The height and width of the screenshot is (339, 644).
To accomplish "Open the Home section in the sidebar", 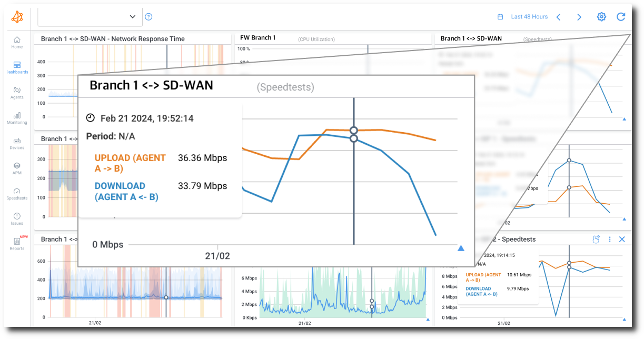I will pyautogui.click(x=17, y=42).
